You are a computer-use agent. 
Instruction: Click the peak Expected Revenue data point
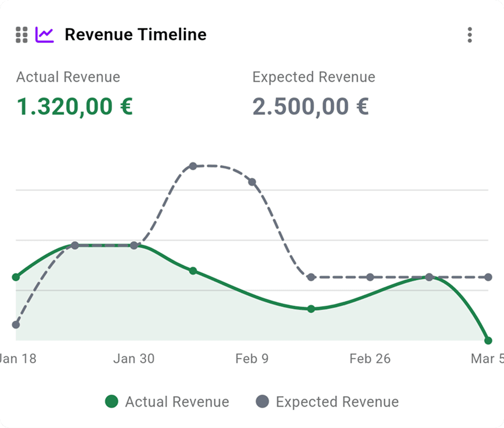(194, 166)
